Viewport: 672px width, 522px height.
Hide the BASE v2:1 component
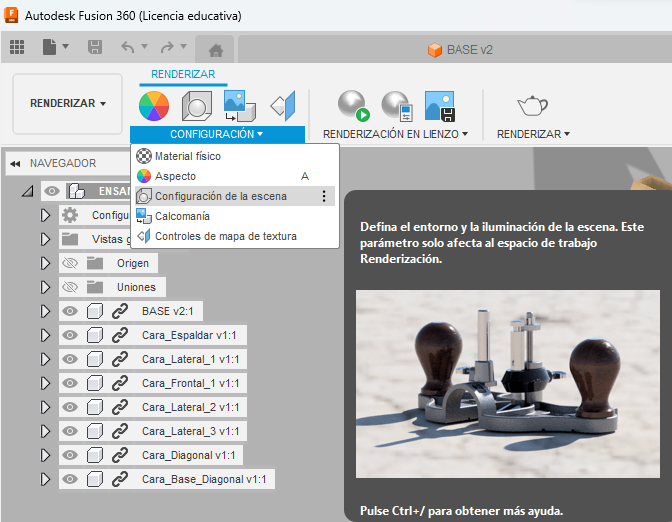coord(70,311)
